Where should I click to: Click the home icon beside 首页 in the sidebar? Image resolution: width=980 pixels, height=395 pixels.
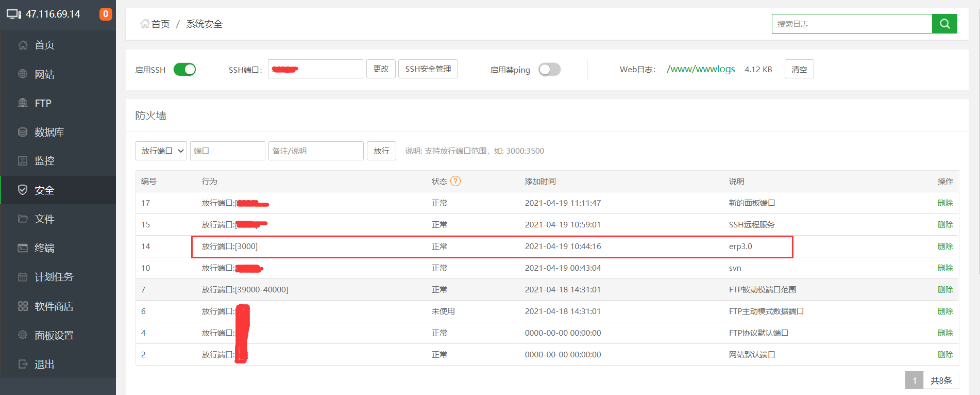coord(23,45)
